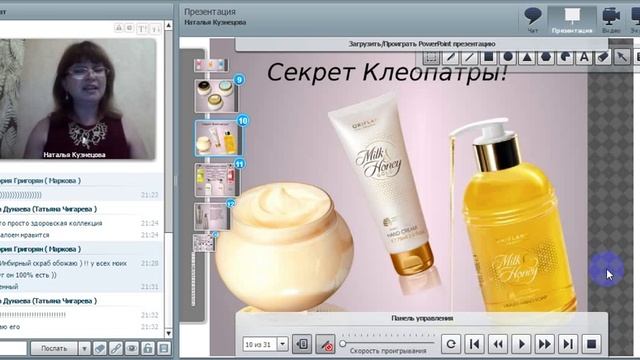Advance with the fast-forward button
The height and width of the screenshot is (360, 640).
coord(545,344)
